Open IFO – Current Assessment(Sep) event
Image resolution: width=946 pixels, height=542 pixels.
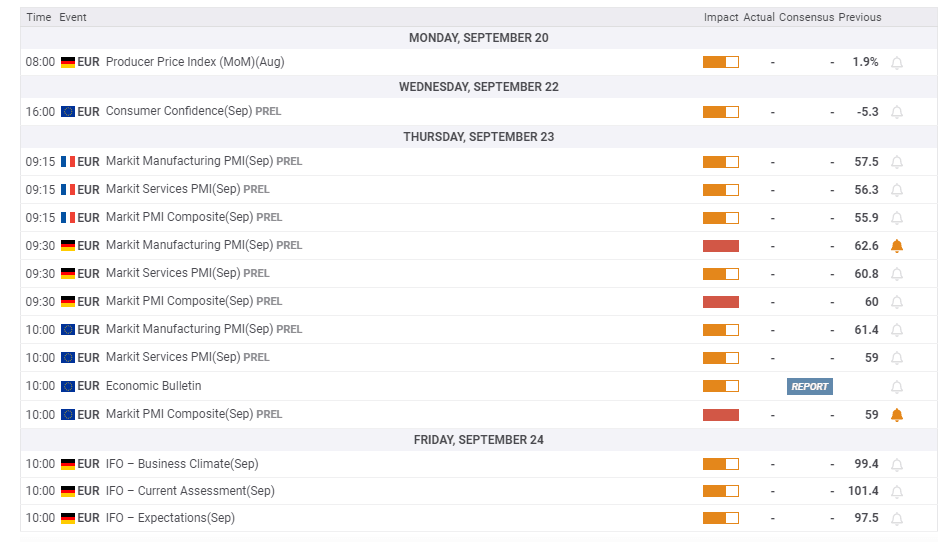[x=190, y=491]
